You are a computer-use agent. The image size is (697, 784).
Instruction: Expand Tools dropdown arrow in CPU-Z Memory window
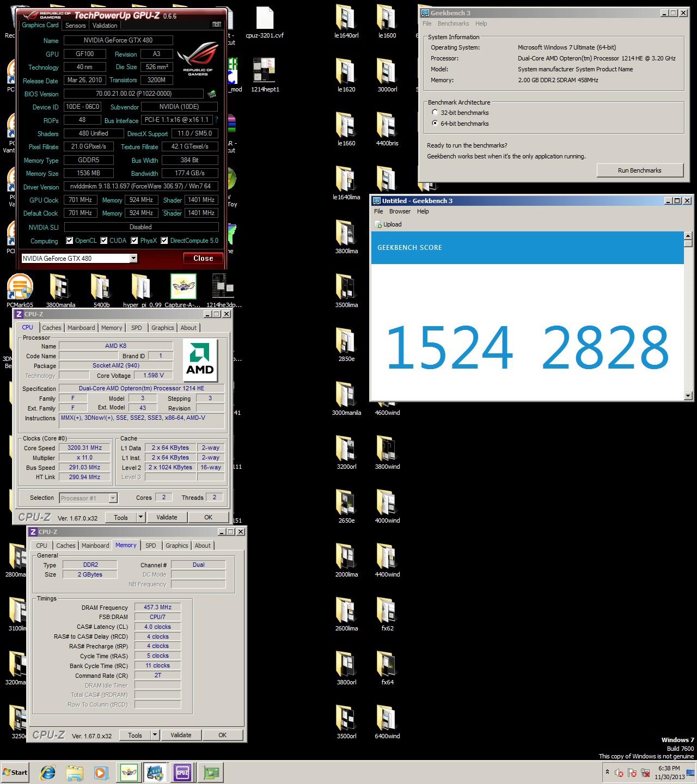(155, 735)
